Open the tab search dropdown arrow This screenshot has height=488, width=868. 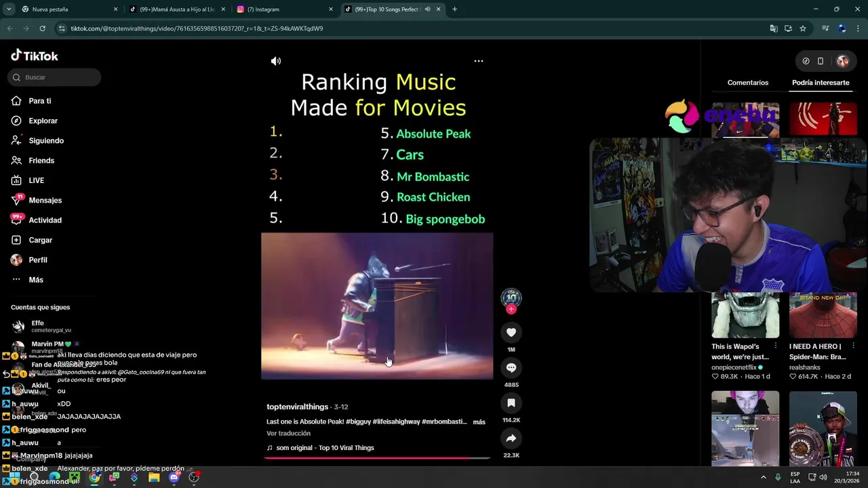point(9,9)
